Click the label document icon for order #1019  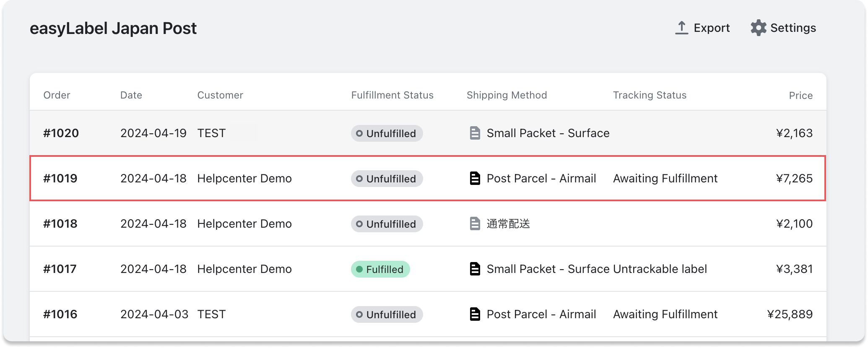475,179
